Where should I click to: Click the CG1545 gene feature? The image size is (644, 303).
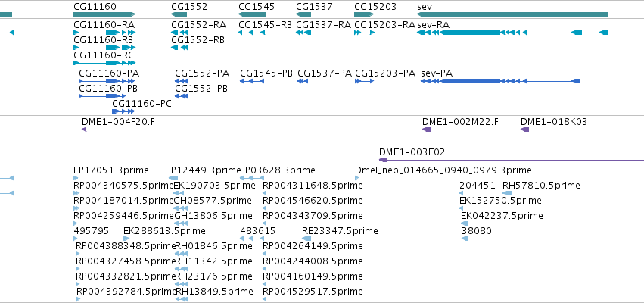pos(252,14)
